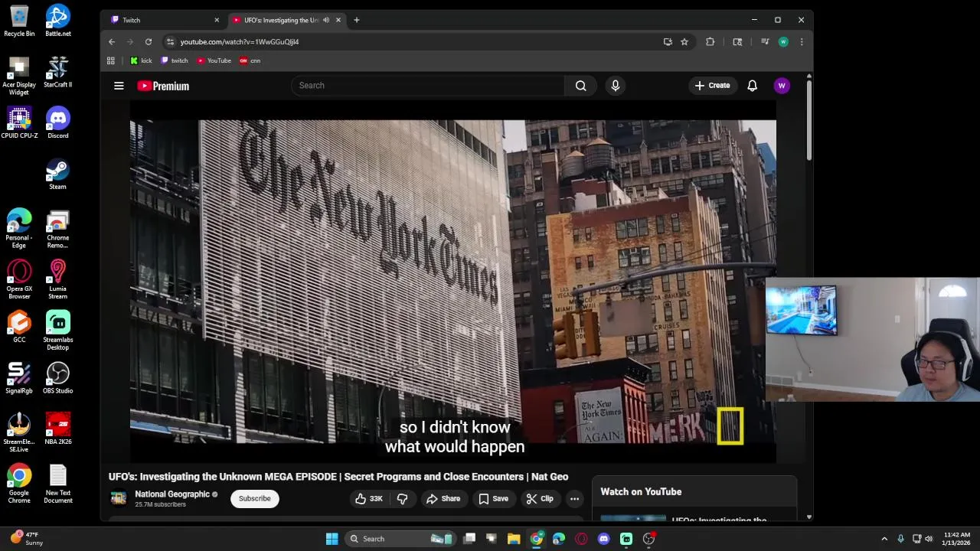Open the weather widget showing 47°F Sunny

click(x=26, y=539)
